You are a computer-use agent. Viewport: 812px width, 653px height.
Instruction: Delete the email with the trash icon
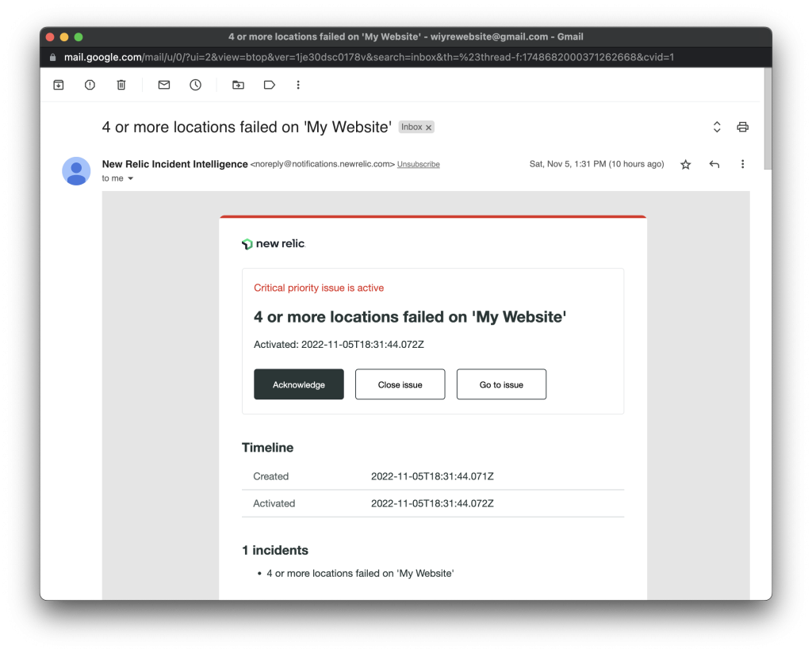click(x=121, y=85)
